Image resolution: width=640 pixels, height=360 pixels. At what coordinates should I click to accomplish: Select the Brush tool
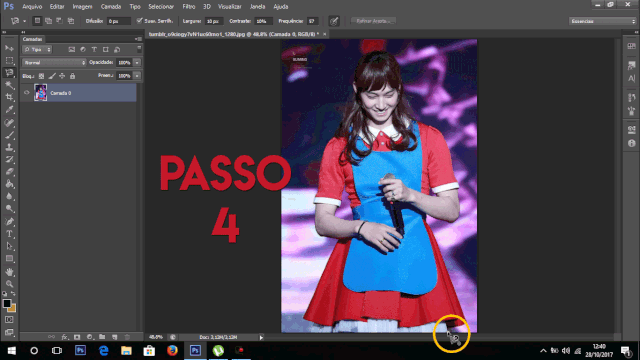click(x=9, y=135)
